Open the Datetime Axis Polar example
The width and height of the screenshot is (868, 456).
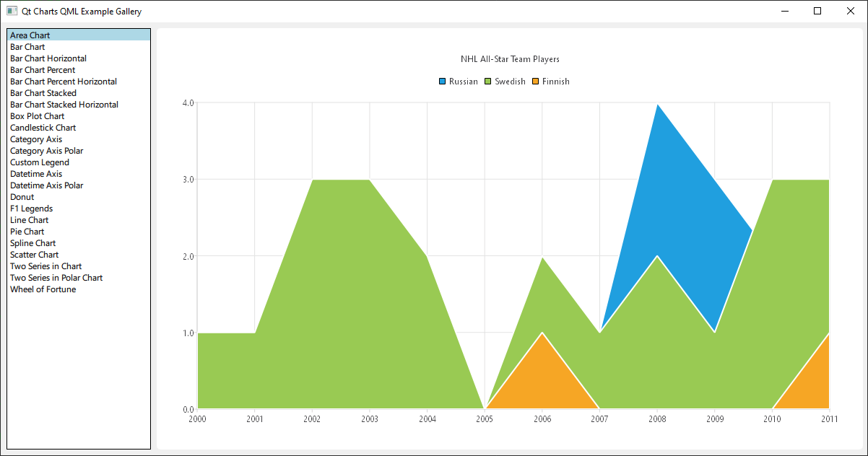coord(46,185)
